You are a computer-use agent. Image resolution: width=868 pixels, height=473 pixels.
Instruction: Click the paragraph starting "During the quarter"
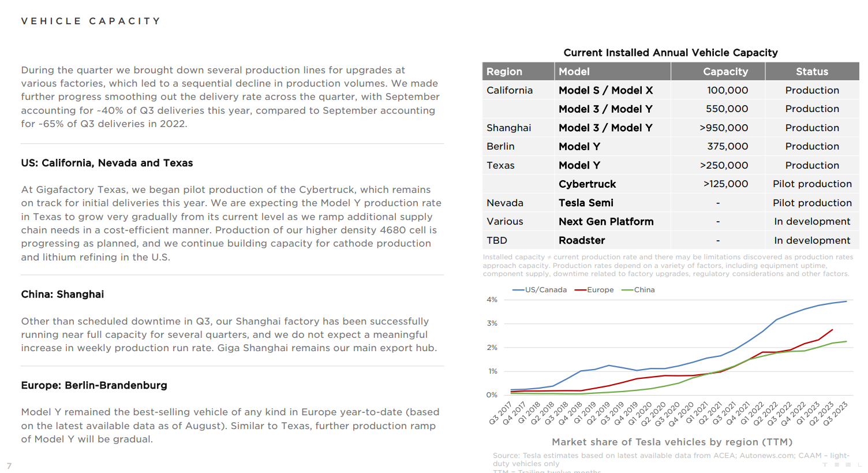click(230, 97)
